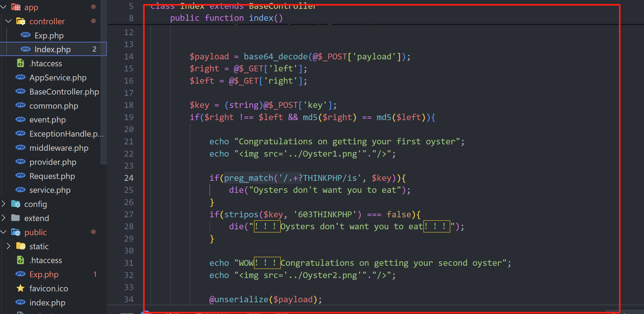Click 'preg_match' on line 24
This screenshot has height=314, width=644.
click(x=249, y=178)
